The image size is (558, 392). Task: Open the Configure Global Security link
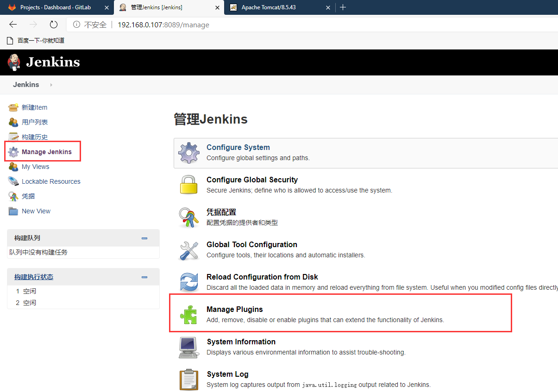coord(252,180)
